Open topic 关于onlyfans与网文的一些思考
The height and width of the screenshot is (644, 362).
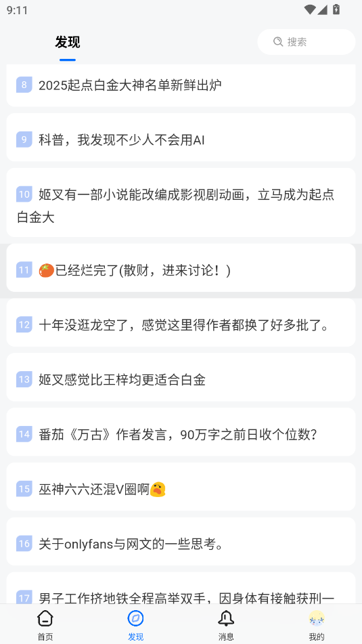coord(181,544)
